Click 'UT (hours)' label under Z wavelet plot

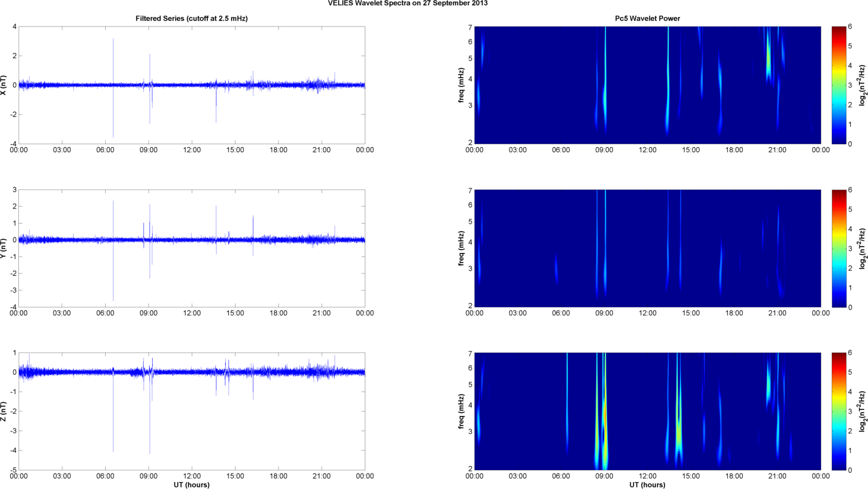647,485
